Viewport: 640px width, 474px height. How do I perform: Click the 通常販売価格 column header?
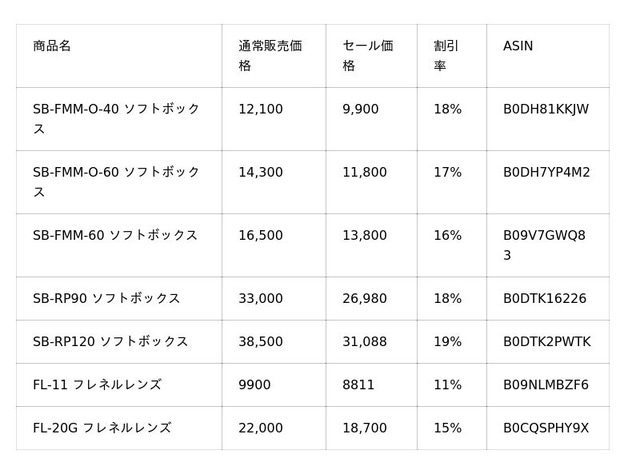tap(270, 55)
